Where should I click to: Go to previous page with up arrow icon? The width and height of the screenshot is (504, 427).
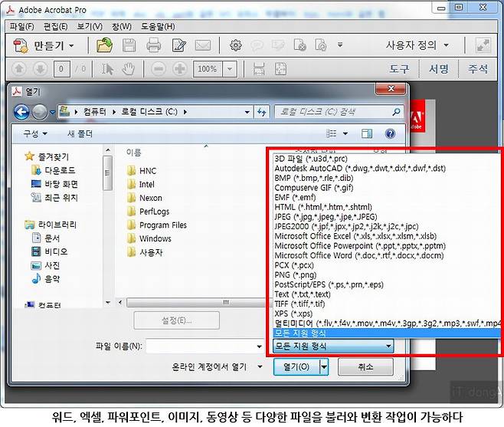point(19,68)
